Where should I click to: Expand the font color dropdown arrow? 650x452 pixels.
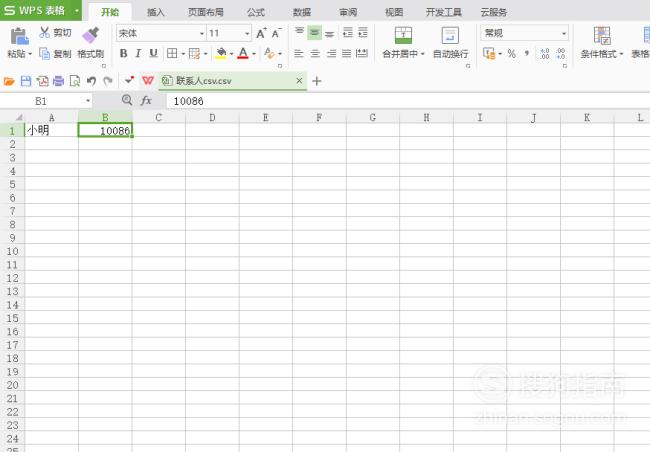pos(253,54)
